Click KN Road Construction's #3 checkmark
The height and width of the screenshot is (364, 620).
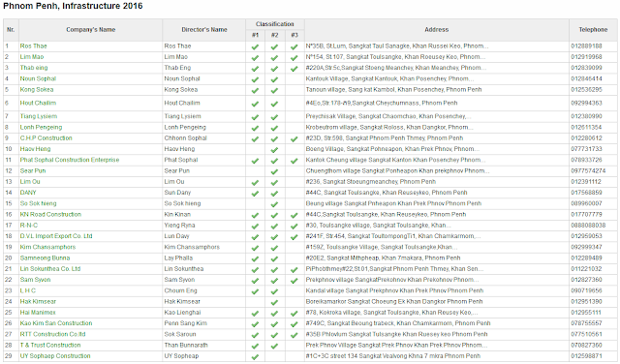tap(294, 215)
